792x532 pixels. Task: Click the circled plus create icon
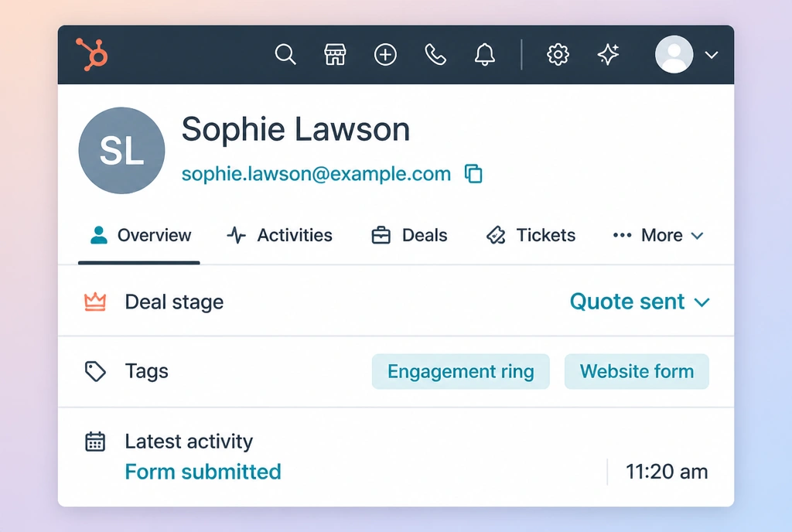pos(385,54)
